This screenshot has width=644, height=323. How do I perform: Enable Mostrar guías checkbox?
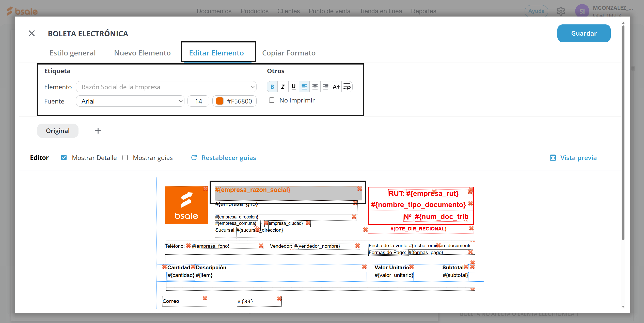125,158
